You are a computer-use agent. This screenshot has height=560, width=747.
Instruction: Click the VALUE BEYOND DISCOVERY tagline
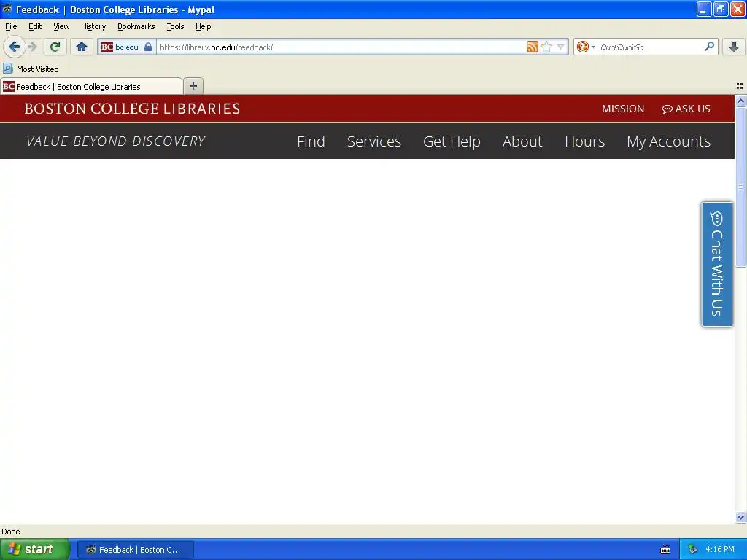pos(116,141)
